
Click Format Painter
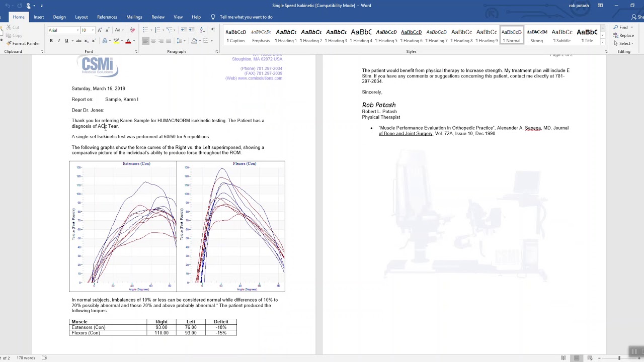23,43
